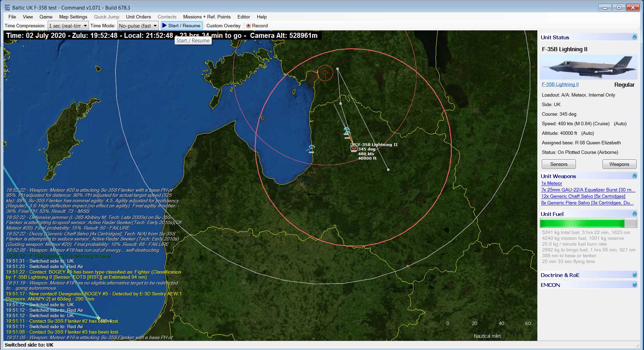This screenshot has width=644, height=350.
Task: Click the time and camera altitude banner
Action: pyautogui.click(x=162, y=35)
